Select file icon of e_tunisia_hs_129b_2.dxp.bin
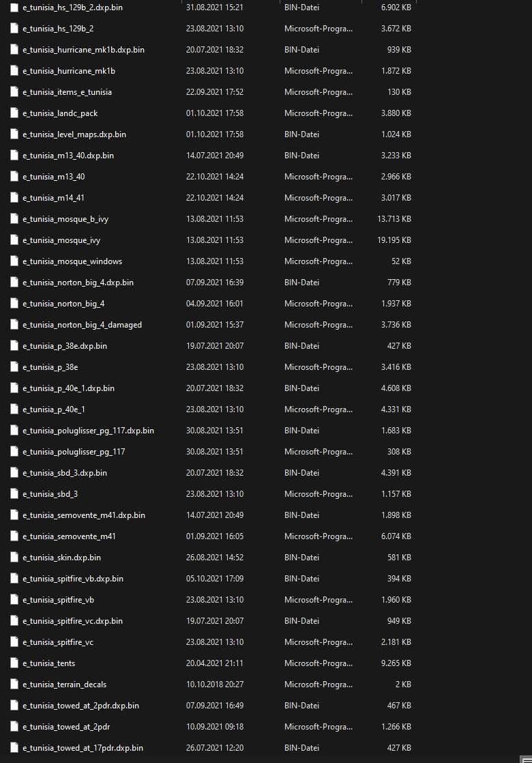The height and width of the screenshot is (763, 532). coord(14,8)
